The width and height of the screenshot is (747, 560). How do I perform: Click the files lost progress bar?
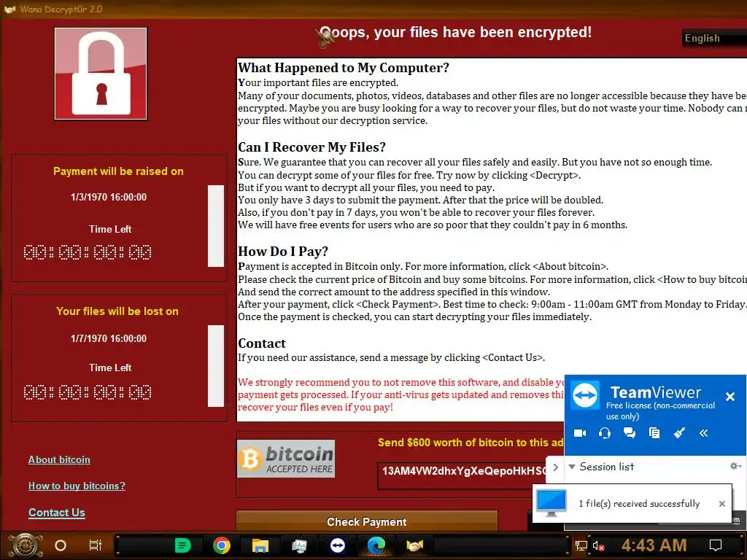click(216, 366)
